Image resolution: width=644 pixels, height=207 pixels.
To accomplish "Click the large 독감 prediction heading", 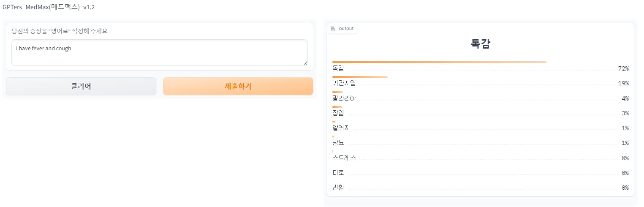I will point(480,44).
